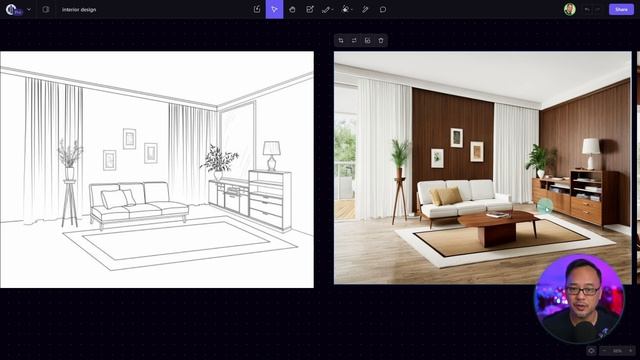Delete the selected image with trash icon
This screenshot has height=360, width=640.
pos(381,40)
